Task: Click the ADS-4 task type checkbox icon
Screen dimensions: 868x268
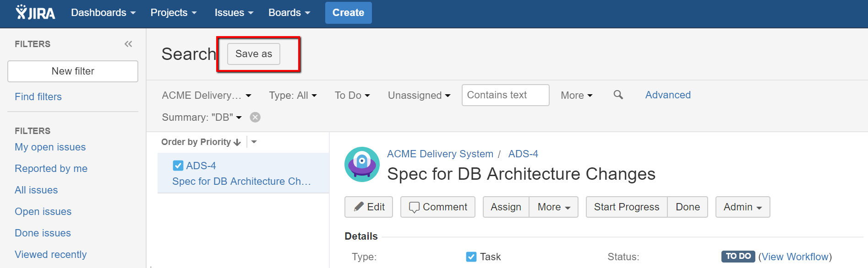Action: 178,166
